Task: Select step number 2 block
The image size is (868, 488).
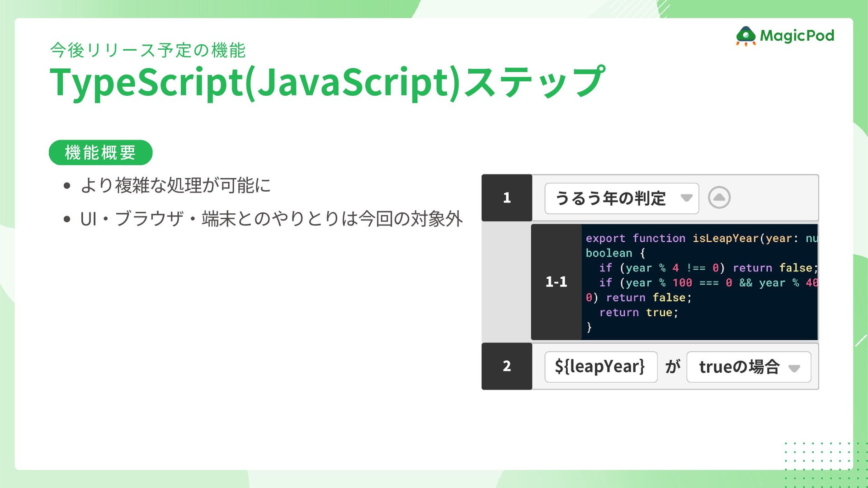Action: [x=507, y=366]
